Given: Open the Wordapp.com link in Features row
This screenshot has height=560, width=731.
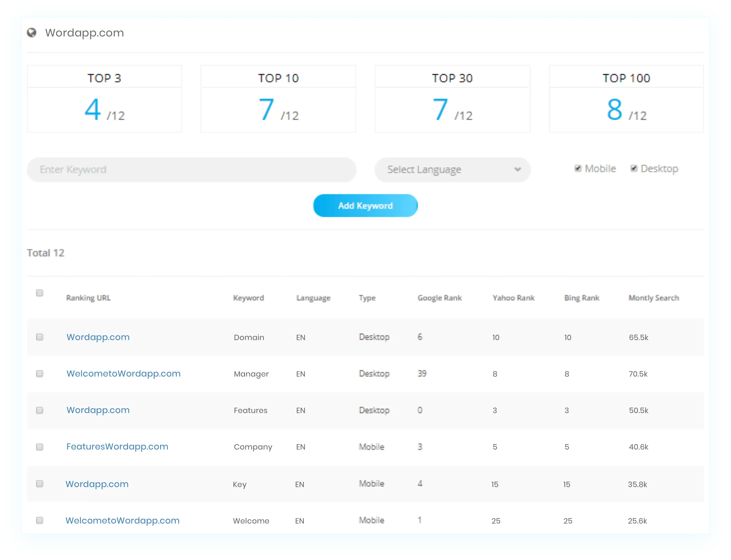Looking at the screenshot, I should pos(98,410).
